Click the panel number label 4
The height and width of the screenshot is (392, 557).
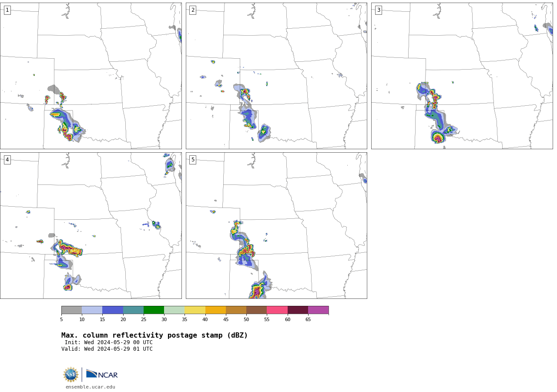[7, 160]
